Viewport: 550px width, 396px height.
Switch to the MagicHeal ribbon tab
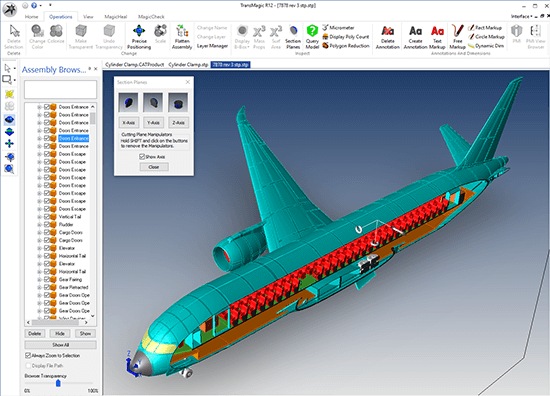pyautogui.click(x=116, y=16)
